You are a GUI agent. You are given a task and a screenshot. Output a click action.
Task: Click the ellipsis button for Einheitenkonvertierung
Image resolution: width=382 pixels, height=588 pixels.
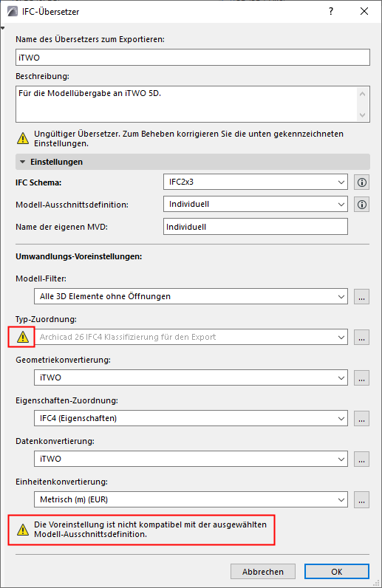click(x=362, y=500)
